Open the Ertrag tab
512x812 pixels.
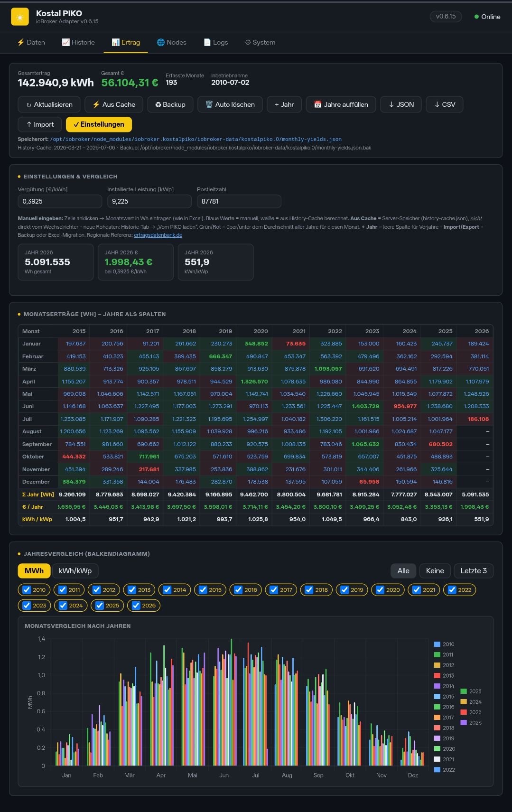[126, 42]
